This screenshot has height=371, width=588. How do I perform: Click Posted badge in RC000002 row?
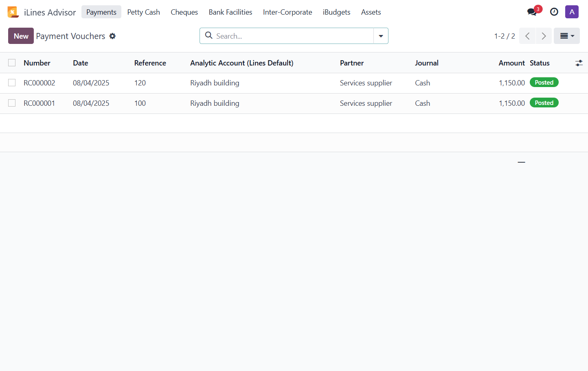click(x=544, y=82)
